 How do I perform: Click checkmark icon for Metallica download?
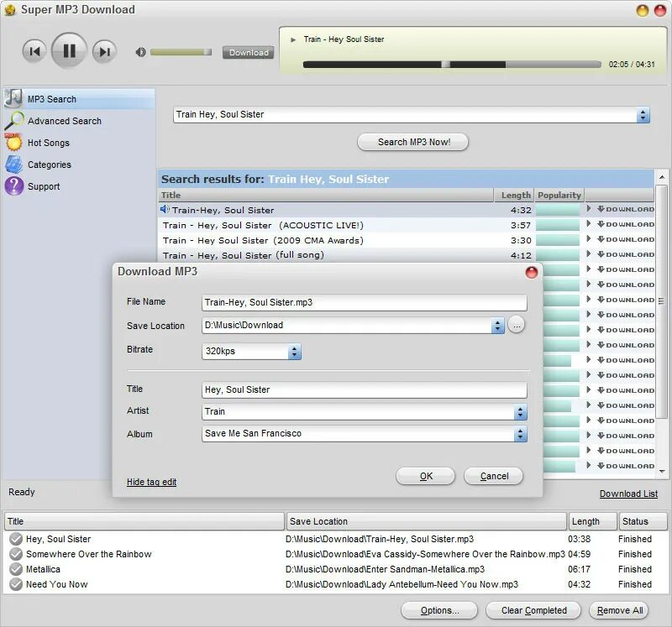click(x=16, y=569)
